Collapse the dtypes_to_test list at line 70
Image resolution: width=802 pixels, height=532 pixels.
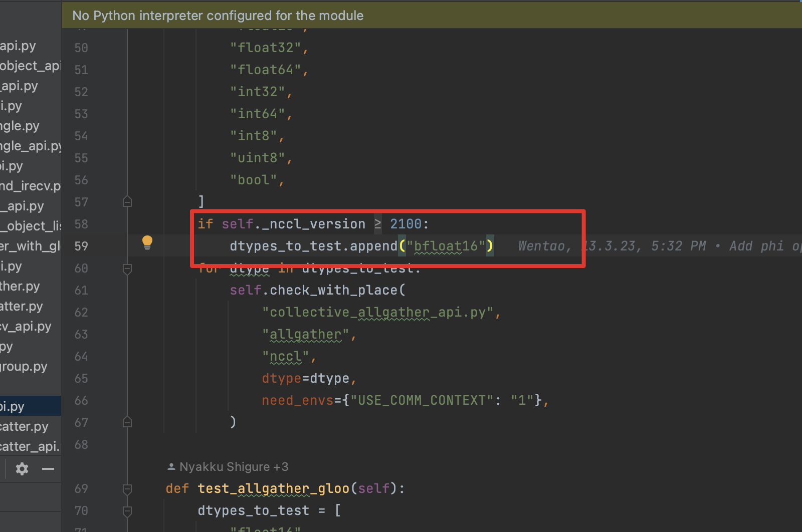coord(127,510)
